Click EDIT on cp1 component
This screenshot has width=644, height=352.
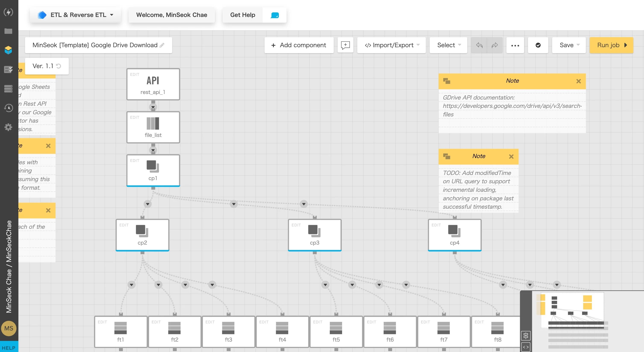tap(135, 161)
